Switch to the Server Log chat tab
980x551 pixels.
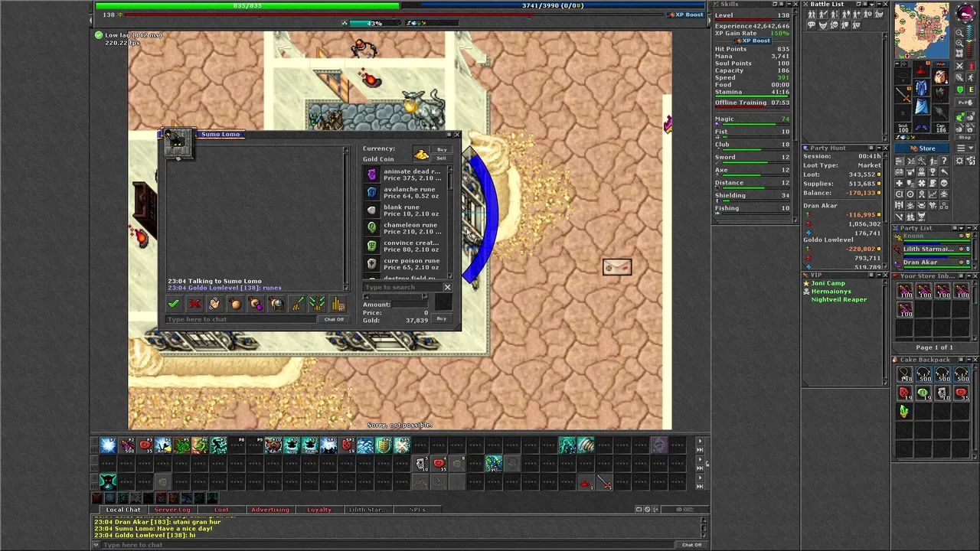coord(172,509)
